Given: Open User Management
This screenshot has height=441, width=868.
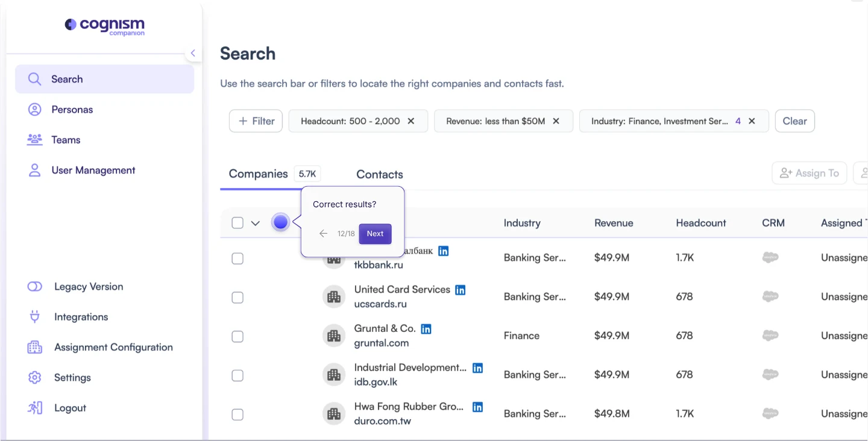Looking at the screenshot, I should [x=93, y=170].
